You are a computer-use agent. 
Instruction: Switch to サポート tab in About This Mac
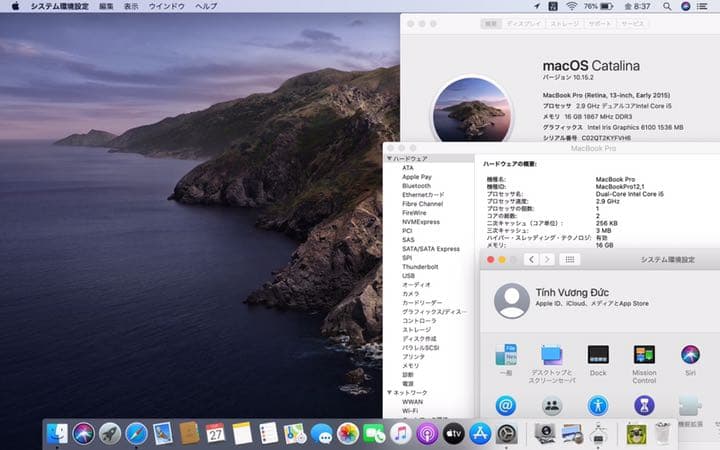600,23
